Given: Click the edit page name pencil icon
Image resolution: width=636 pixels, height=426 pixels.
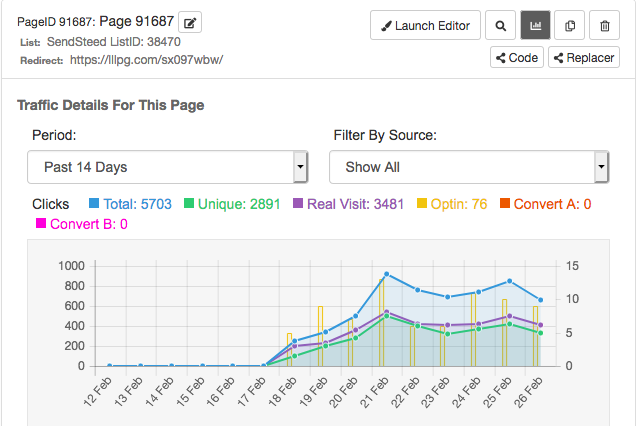Looking at the screenshot, I should coord(192,22).
